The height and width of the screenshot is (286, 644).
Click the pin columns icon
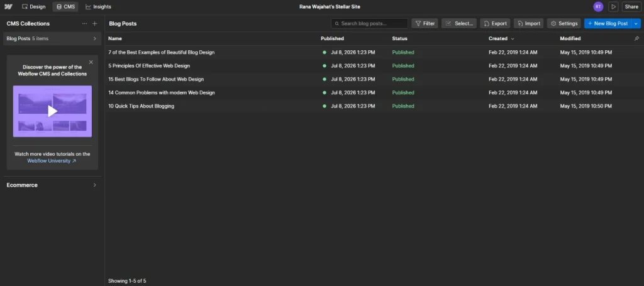(x=636, y=38)
